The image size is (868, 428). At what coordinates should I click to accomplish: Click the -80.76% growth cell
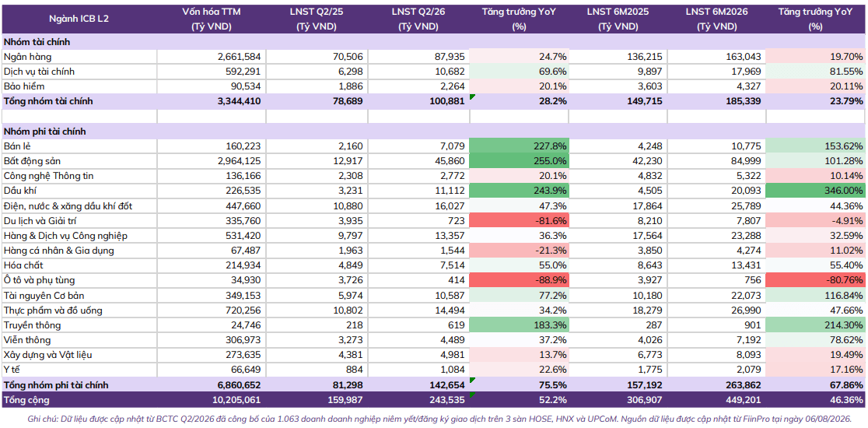coord(816,281)
